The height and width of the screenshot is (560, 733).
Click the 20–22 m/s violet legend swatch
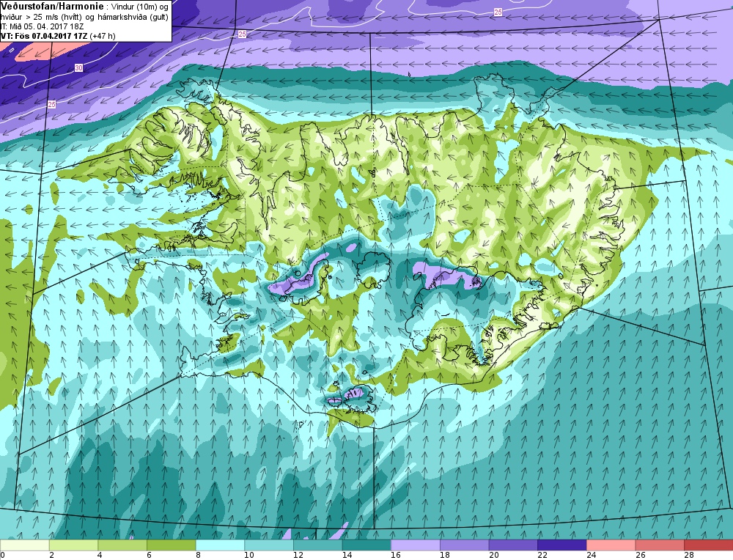coord(513,545)
